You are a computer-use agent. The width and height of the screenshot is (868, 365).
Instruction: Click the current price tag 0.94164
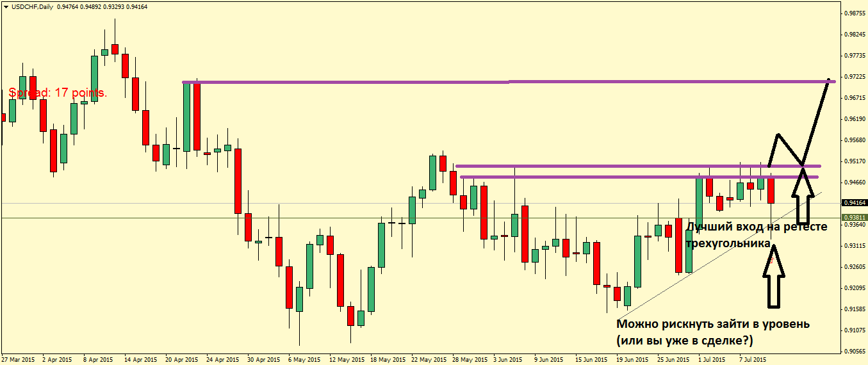(x=856, y=203)
